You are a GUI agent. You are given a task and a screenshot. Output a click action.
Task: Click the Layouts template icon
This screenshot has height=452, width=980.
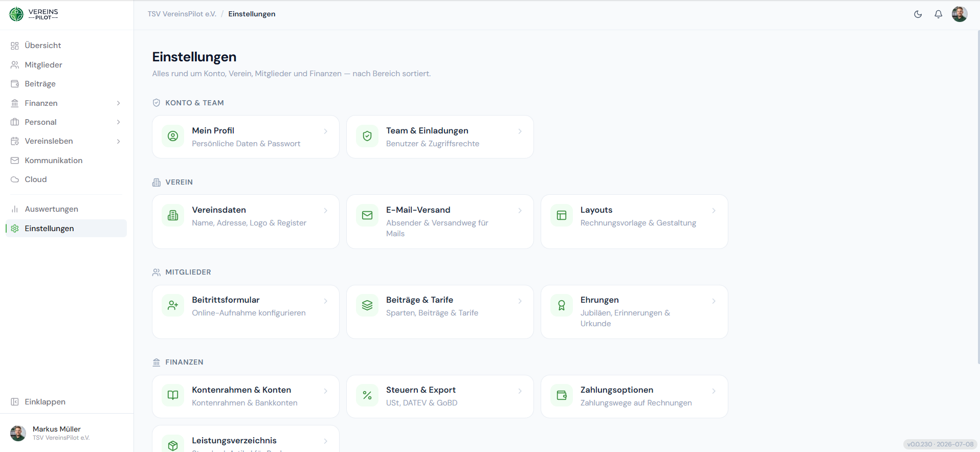[x=562, y=215]
